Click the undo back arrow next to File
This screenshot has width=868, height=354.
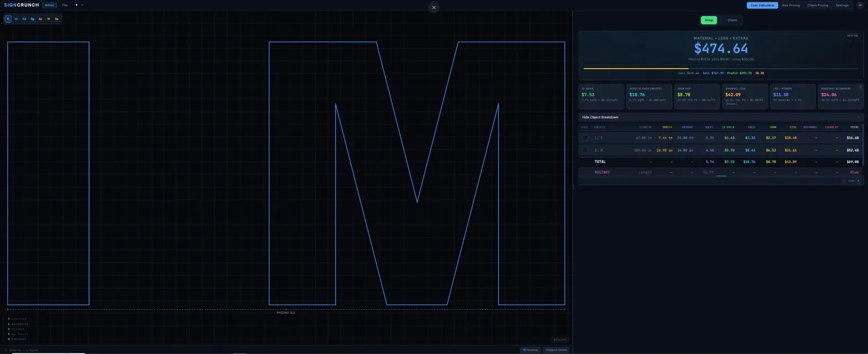tap(76, 5)
